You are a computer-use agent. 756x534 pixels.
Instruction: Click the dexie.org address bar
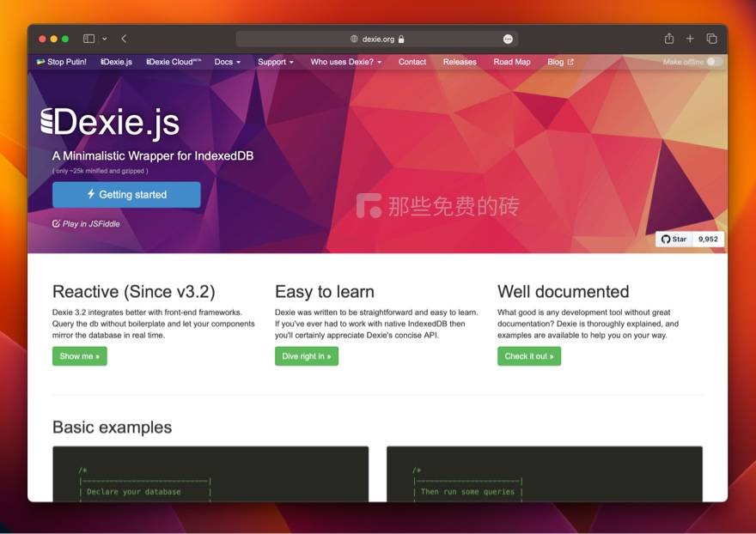tap(377, 39)
